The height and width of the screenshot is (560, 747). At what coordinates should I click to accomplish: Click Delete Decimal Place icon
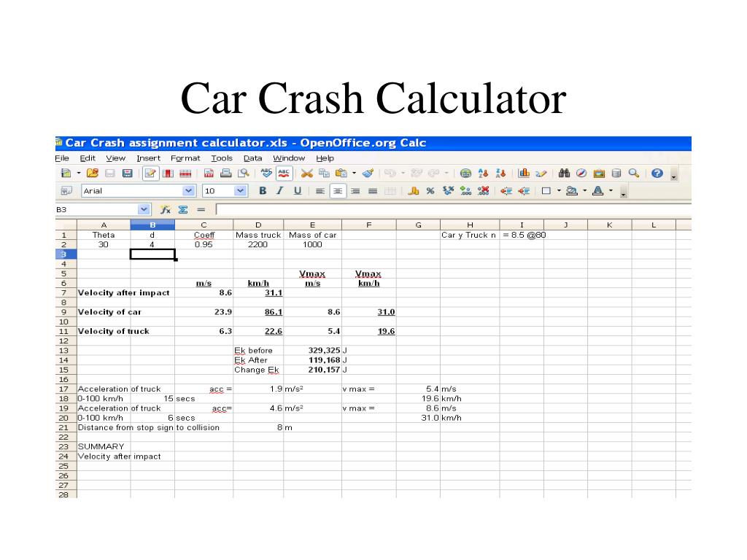pyautogui.click(x=483, y=191)
